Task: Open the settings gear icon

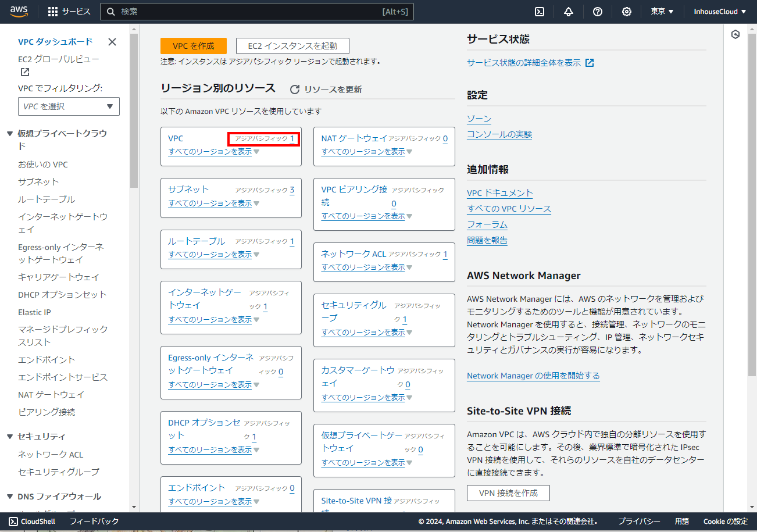Action: 627,12
